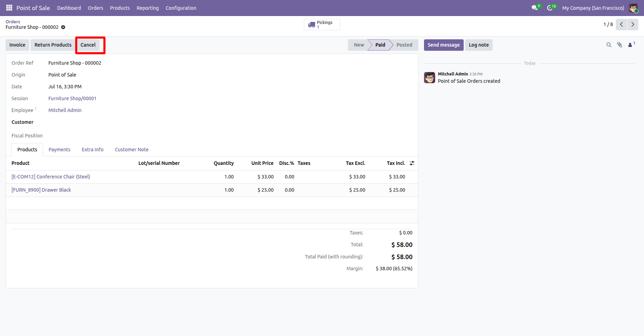Click the Log note button

[479, 45]
